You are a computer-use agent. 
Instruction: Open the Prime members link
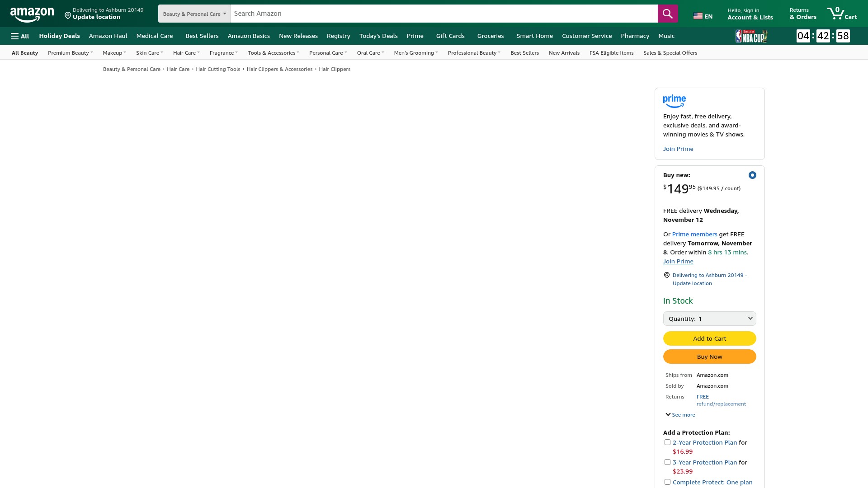pos(694,234)
